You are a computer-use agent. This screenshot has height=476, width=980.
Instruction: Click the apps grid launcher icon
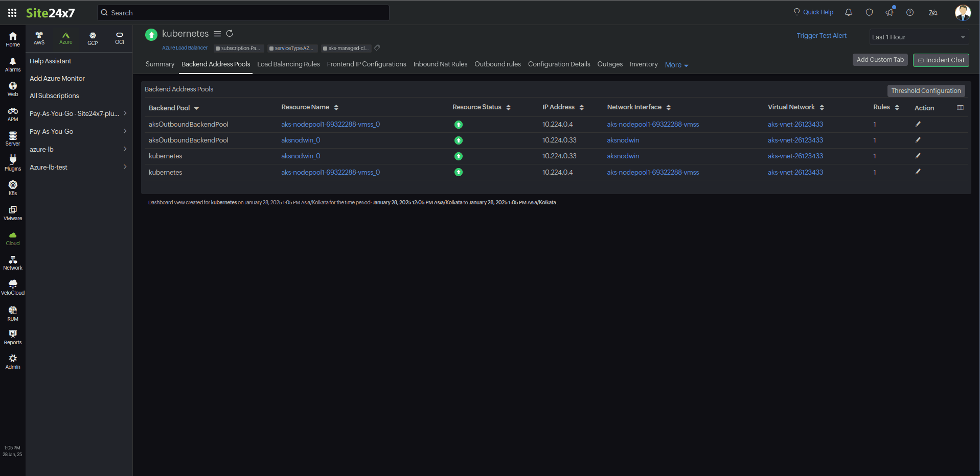(x=12, y=13)
